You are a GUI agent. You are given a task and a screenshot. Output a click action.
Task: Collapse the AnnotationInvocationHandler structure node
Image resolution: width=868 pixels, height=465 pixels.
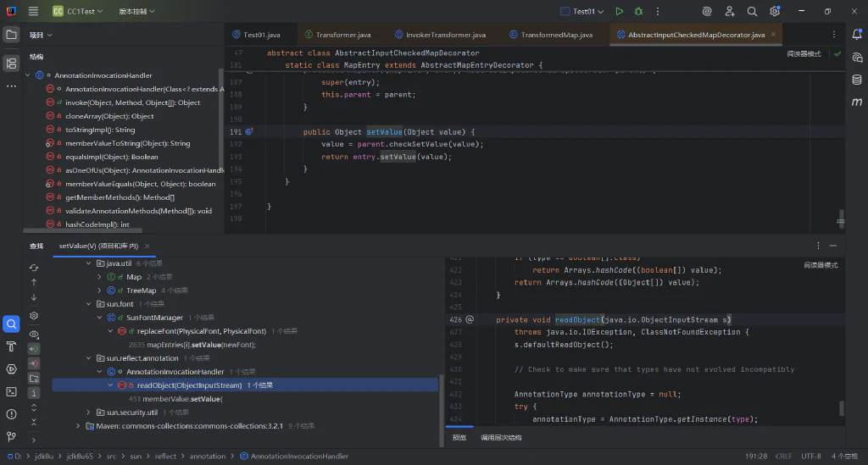coord(28,75)
